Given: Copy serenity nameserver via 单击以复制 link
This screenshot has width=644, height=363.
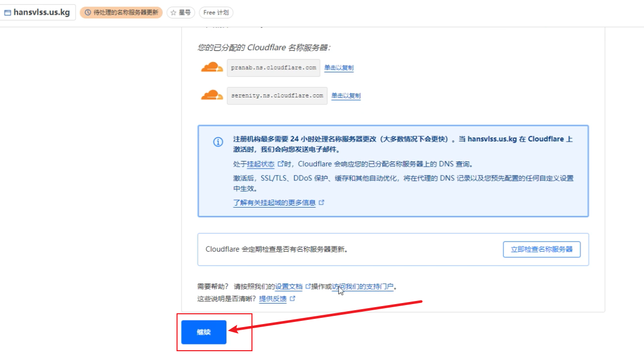Looking at the screenshot, I should click(346, 95).
